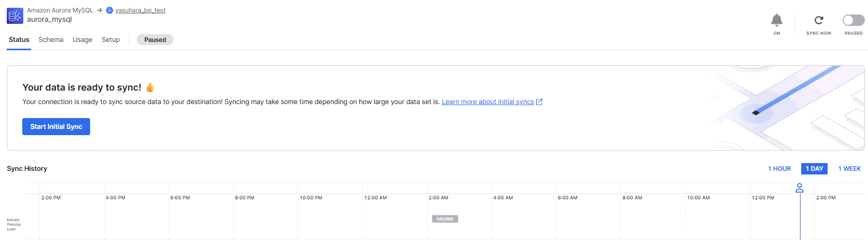Click the BigQuery destination icon beside yasuhara_bq_test
This screenshot has width=868, height=248.
(x=109, y=10)
